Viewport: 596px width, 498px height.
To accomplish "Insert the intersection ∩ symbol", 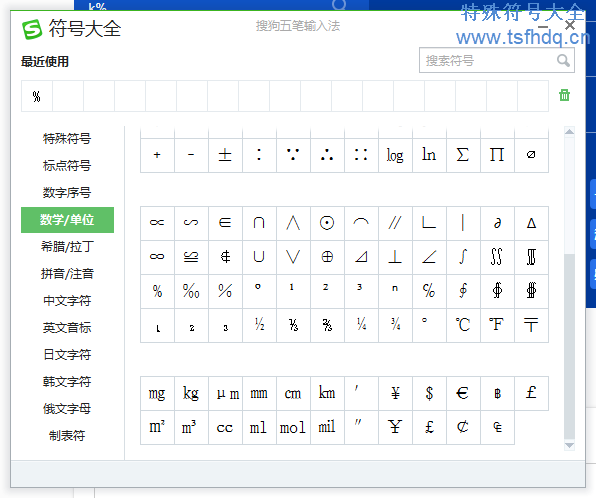I will pyautogui.click(x=259, y=223).
